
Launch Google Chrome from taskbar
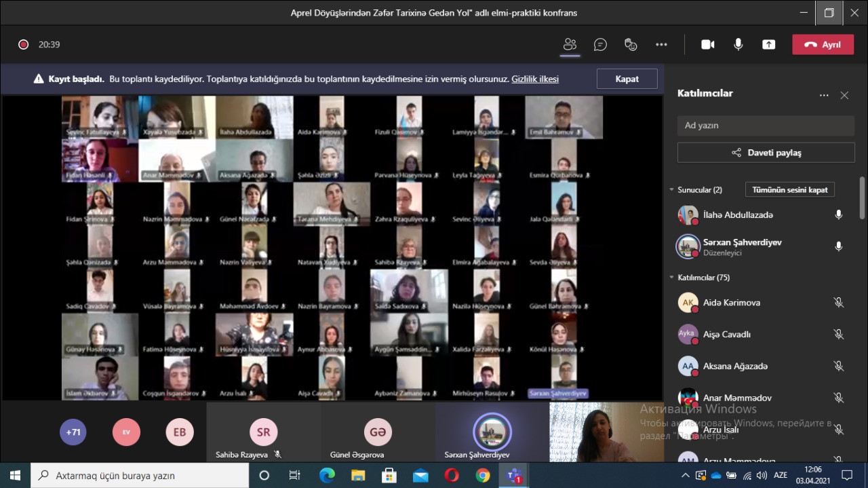483,475
